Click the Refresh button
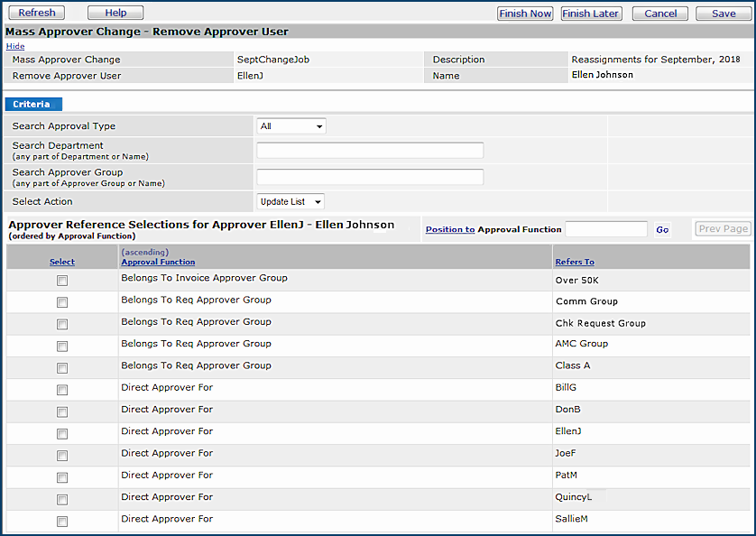Image resolution: width=756 pixels, height=536 pixels. pos(37,13)
